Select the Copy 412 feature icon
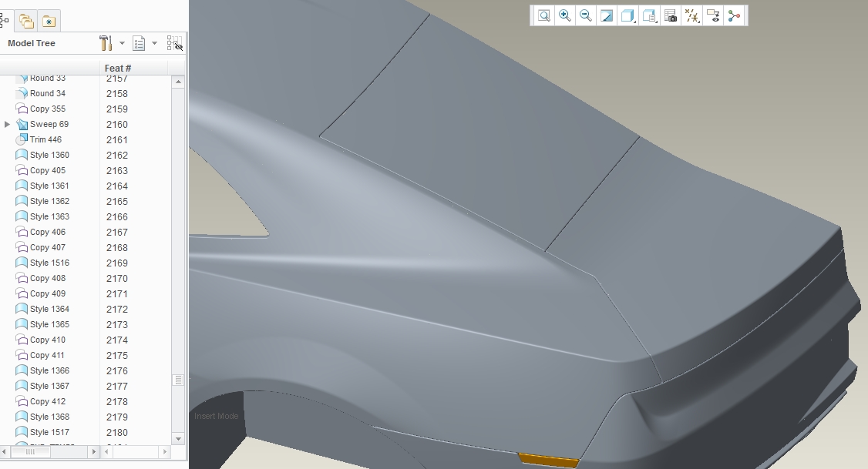The width and height of the screenshot is (868, 469). click(22, 401)
